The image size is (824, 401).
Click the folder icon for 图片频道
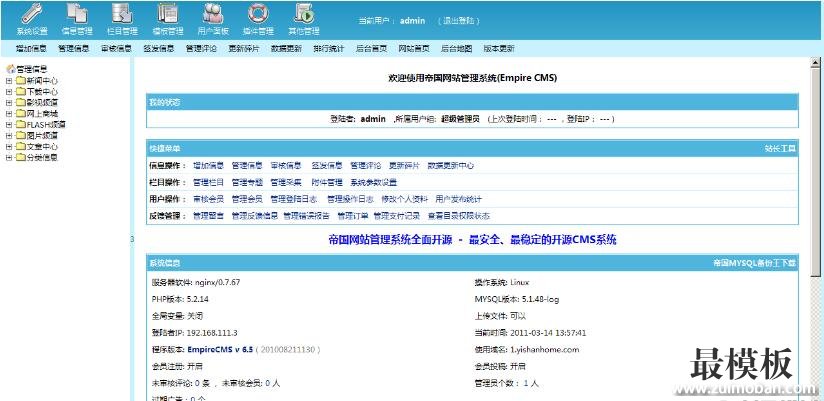click(x=20, y=136)
